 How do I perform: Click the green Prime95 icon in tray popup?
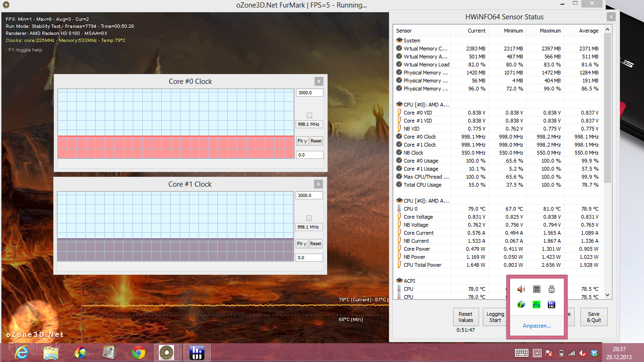[x=537, y=304]
